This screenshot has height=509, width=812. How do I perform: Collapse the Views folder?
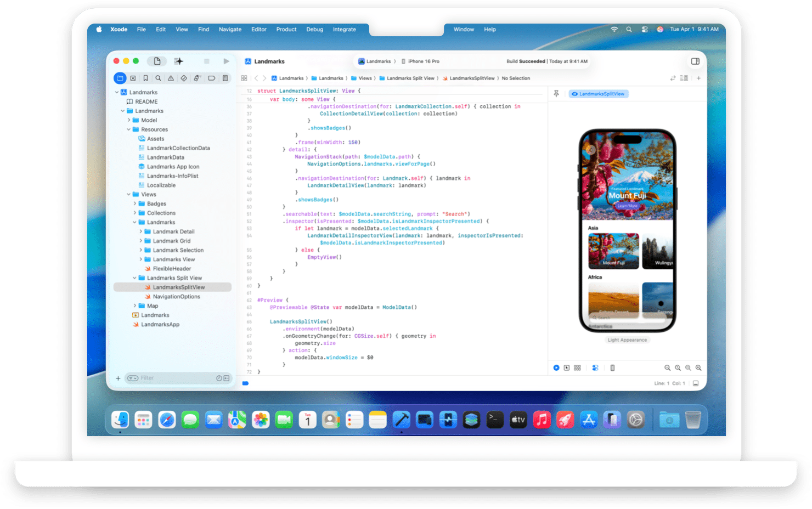129,194
